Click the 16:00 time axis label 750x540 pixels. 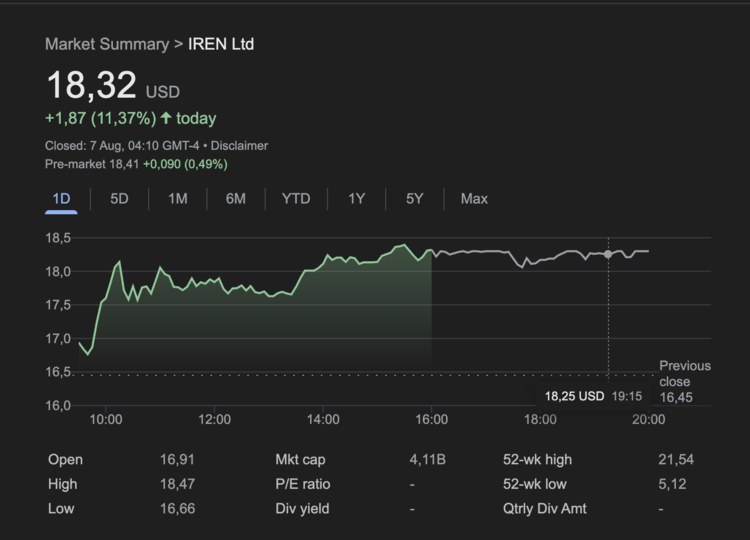click(431, 419)
